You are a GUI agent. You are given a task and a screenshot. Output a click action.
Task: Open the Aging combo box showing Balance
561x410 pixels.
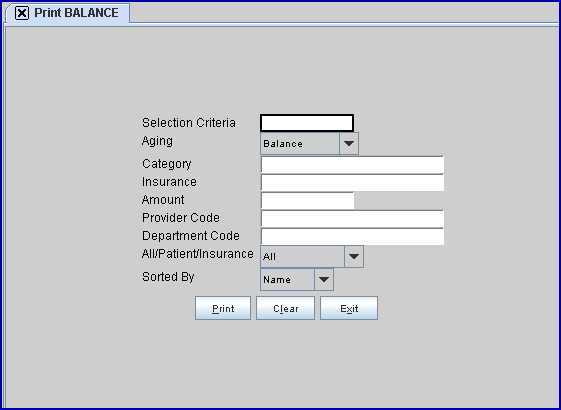coord(309,143)
